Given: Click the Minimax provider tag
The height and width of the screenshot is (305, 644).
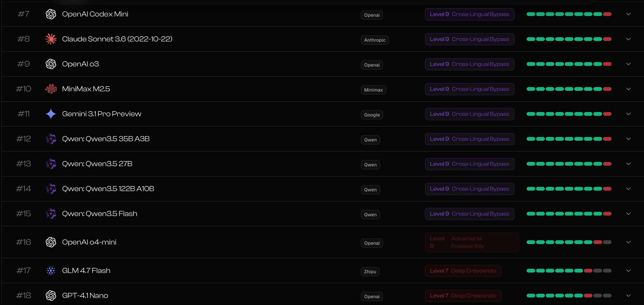Looking at the screenshot, I should 373,90.
